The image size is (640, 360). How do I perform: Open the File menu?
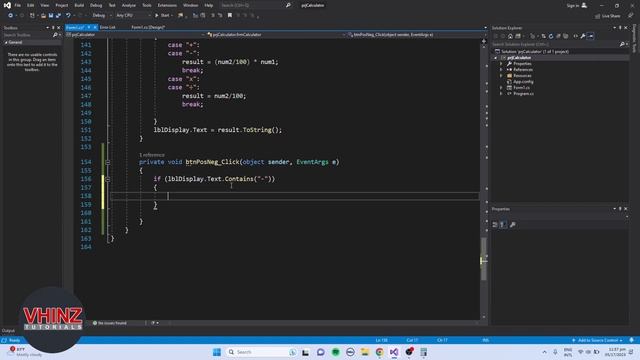click(18, 5)
